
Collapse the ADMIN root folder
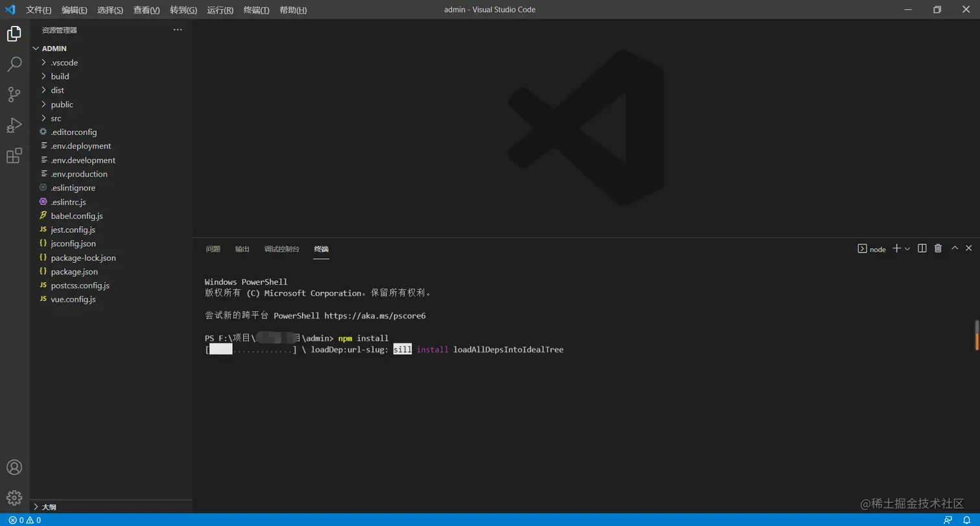pos(111,49)
